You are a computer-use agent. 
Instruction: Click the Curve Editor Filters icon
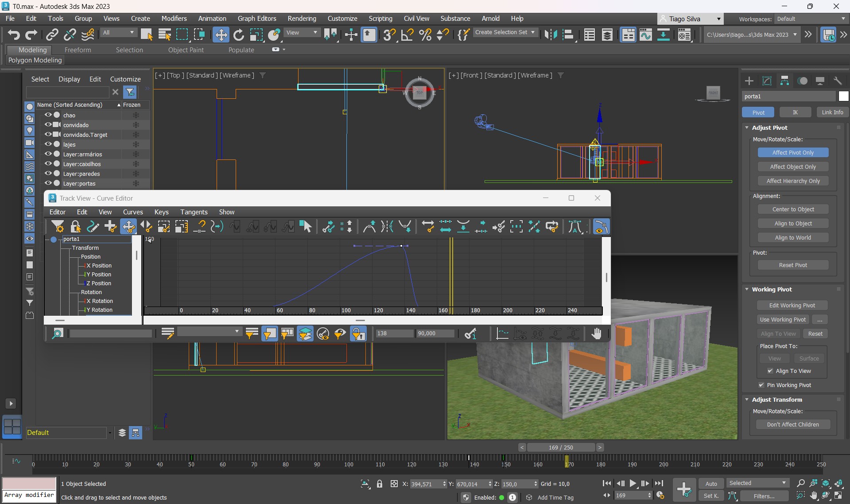coord(58,227)
